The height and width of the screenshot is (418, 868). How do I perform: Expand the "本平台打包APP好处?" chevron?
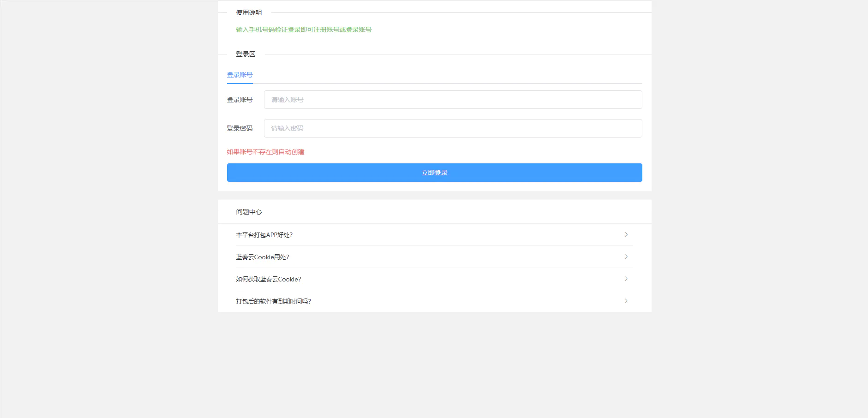point(626,235)
